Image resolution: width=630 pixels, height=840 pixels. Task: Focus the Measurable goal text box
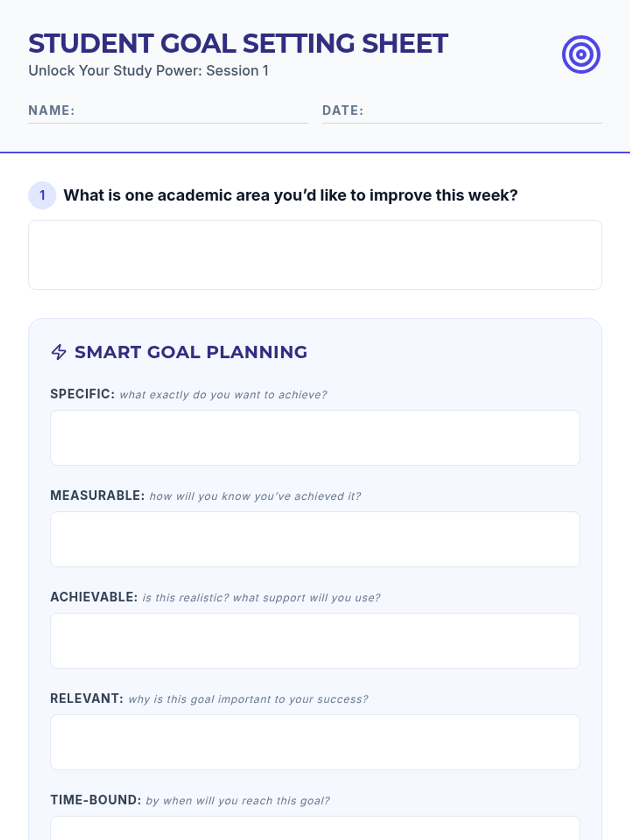[315, 539]
